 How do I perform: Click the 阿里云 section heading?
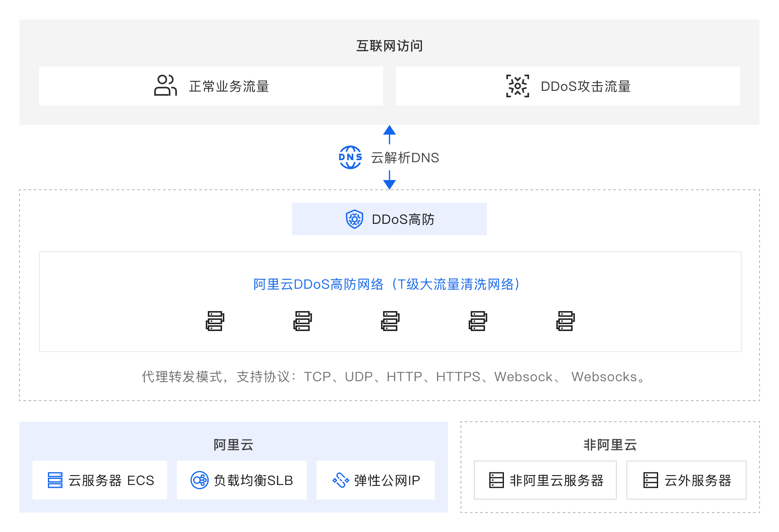tap(234, 445)
